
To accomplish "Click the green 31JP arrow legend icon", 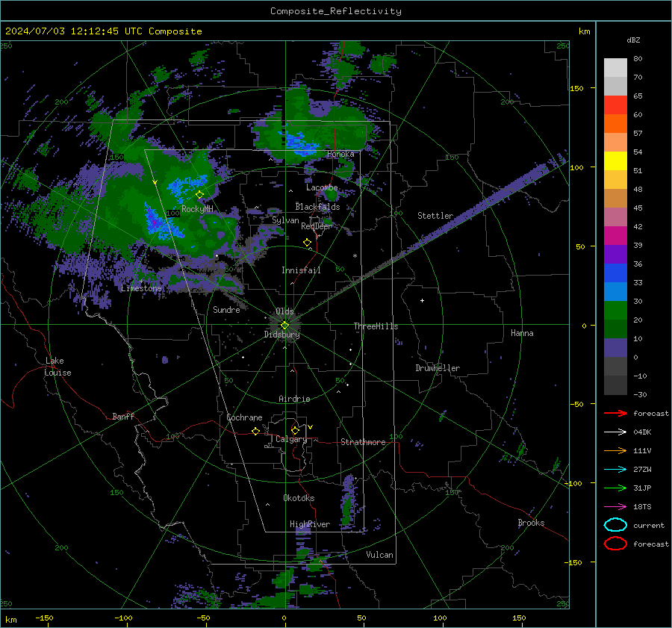I will click(x=615, y=488).
